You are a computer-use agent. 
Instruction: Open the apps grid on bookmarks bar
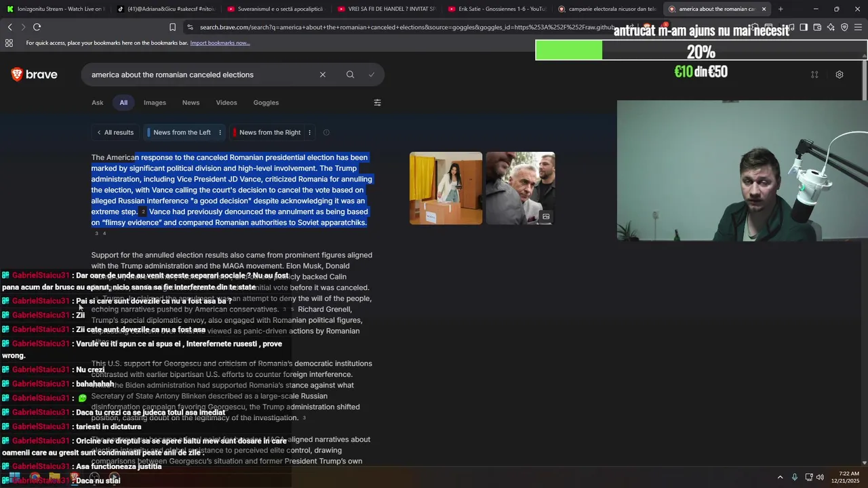(x=9, y=43)
